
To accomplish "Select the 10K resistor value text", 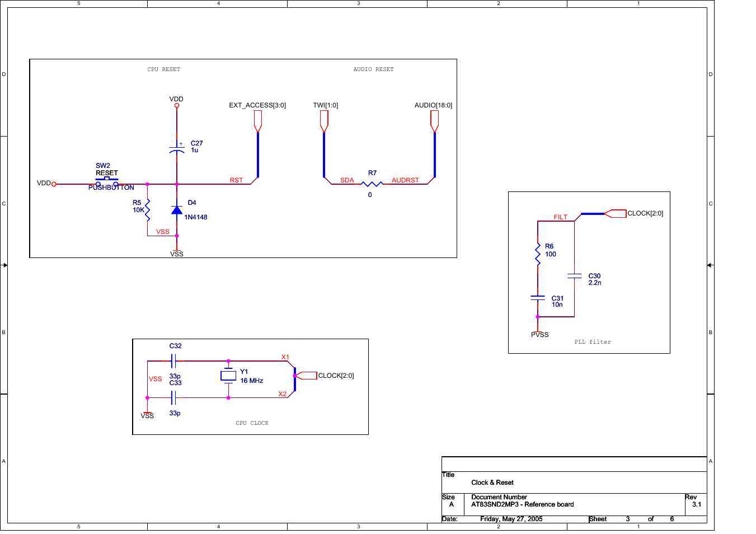I will [139, 210].
